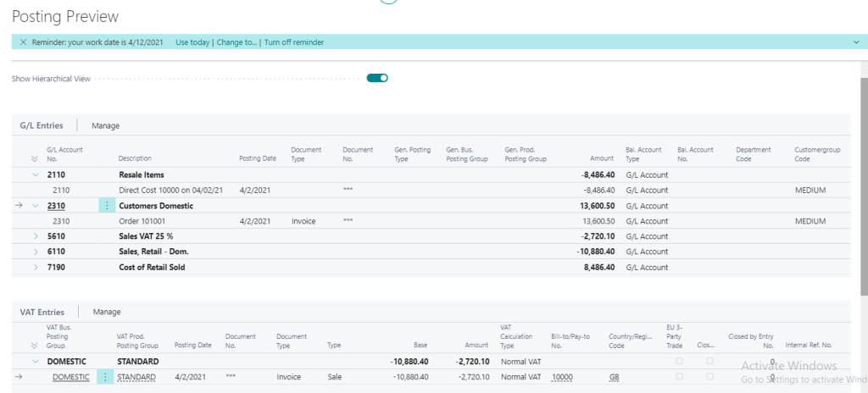
Task: Open Manage menu in G/L Entries
Action: (105, 125)
